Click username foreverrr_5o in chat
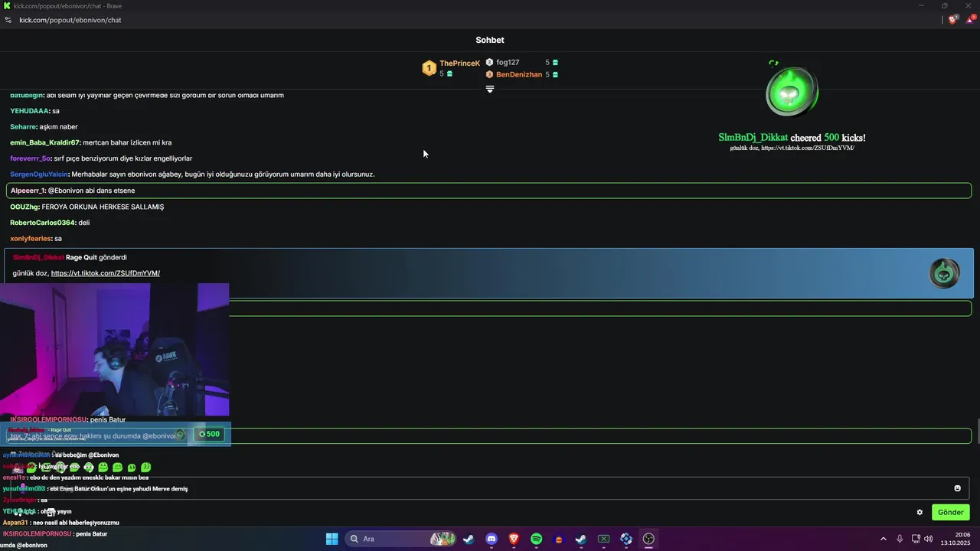Image resolution: width=980 pixels, height=551 pixels. [31, 158]
